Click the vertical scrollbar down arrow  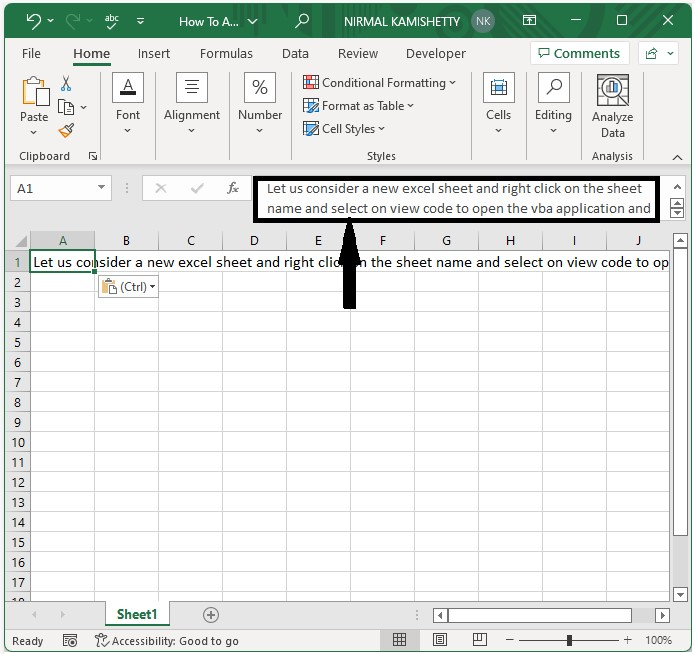pyautogui.click(x=680, y=594)
